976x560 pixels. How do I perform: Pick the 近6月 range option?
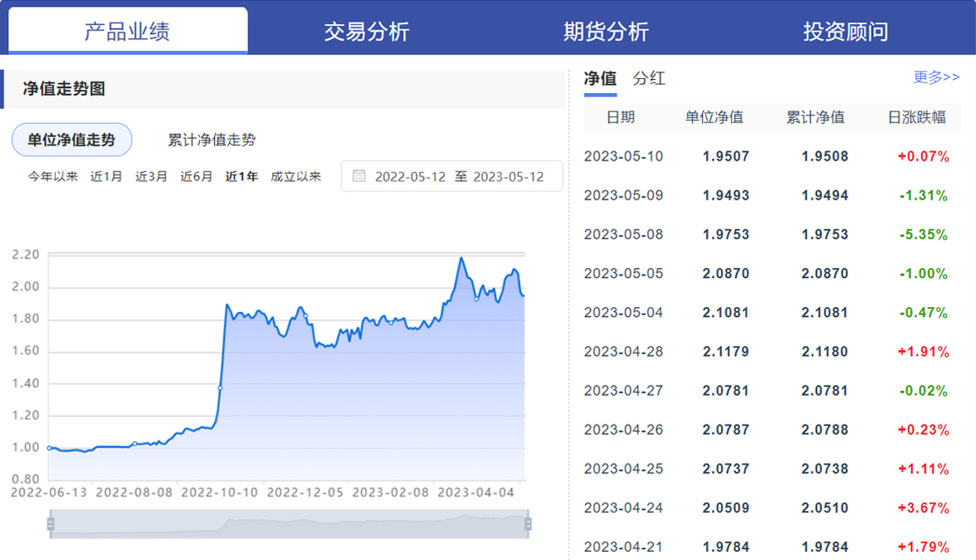[x=197, y=176]
